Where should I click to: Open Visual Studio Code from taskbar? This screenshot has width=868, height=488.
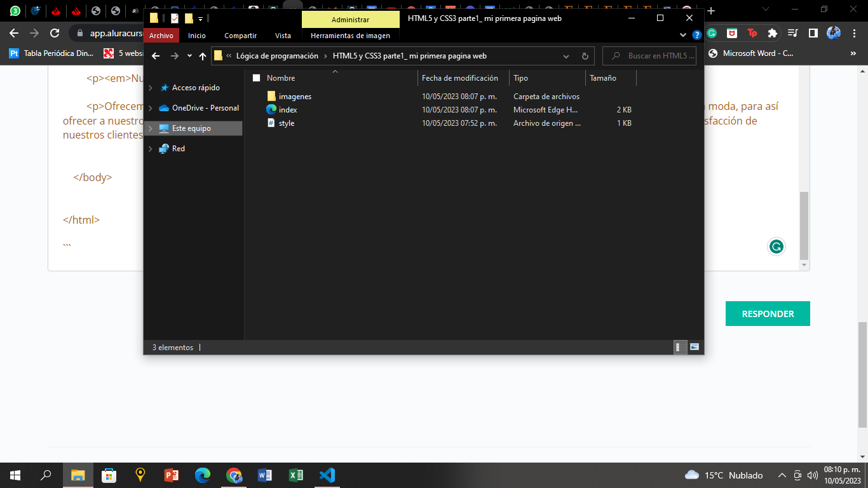[x=327, y=475]
